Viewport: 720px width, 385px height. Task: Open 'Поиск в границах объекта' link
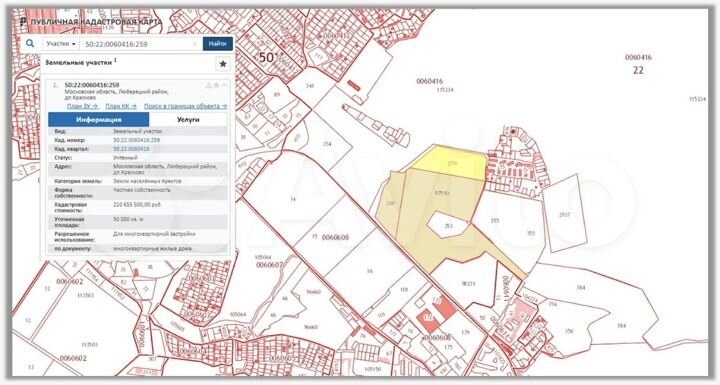[186, 106]
